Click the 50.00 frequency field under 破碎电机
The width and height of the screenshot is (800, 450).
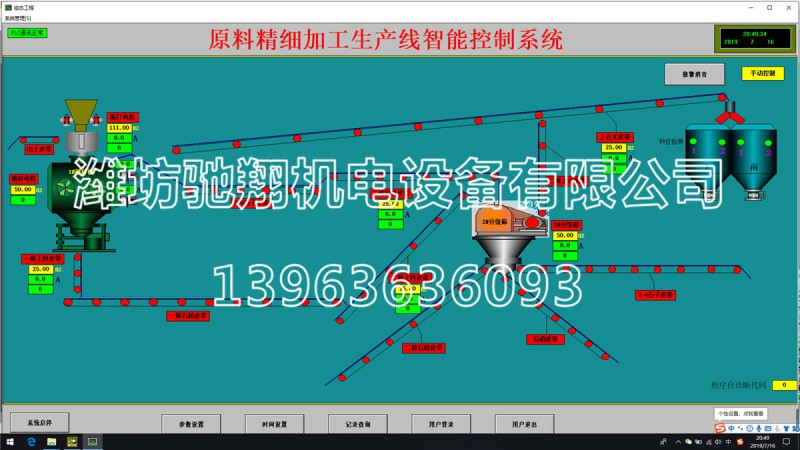(x=23, y=189)
